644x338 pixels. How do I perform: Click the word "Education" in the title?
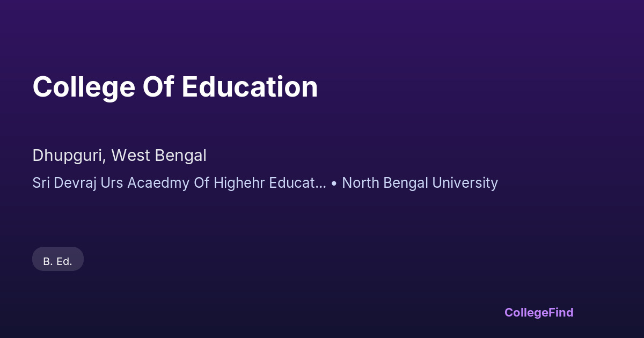point(250,87)
